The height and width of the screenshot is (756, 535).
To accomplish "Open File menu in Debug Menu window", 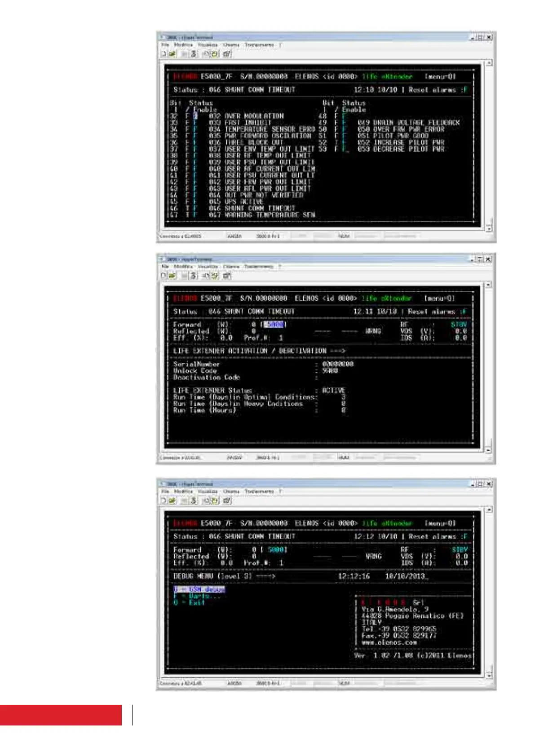I will point(165,492).
